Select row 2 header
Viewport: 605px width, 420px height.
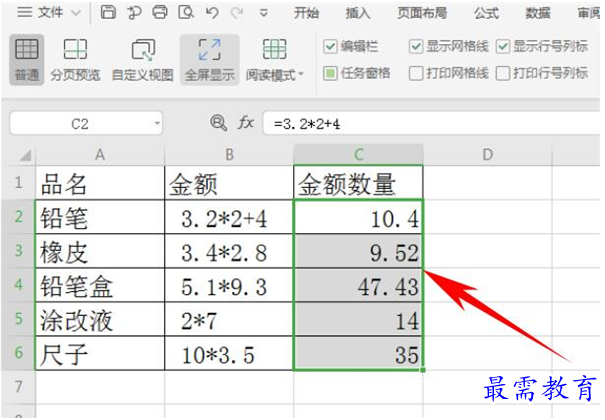pyautogui.click(x=19, y=216)
